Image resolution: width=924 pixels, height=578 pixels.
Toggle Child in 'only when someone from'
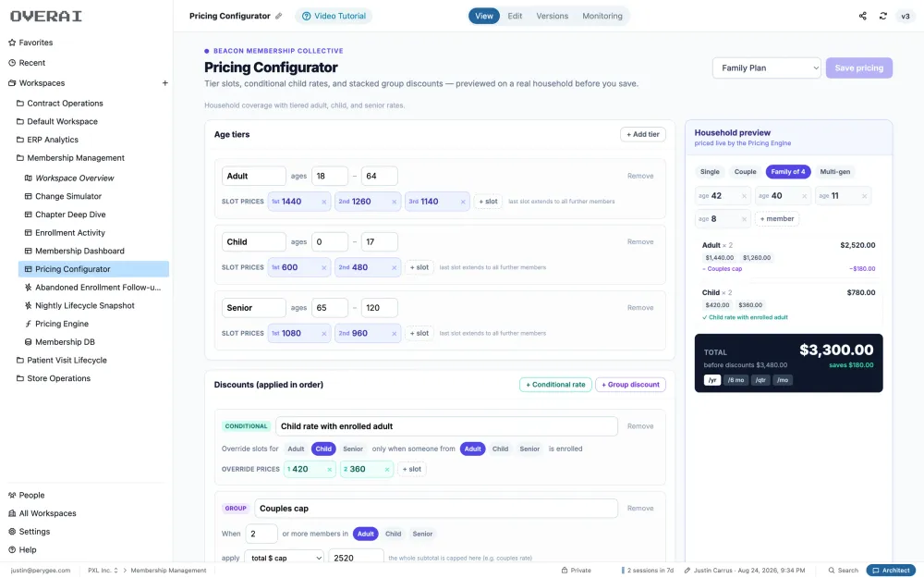(x=500, y=449)
